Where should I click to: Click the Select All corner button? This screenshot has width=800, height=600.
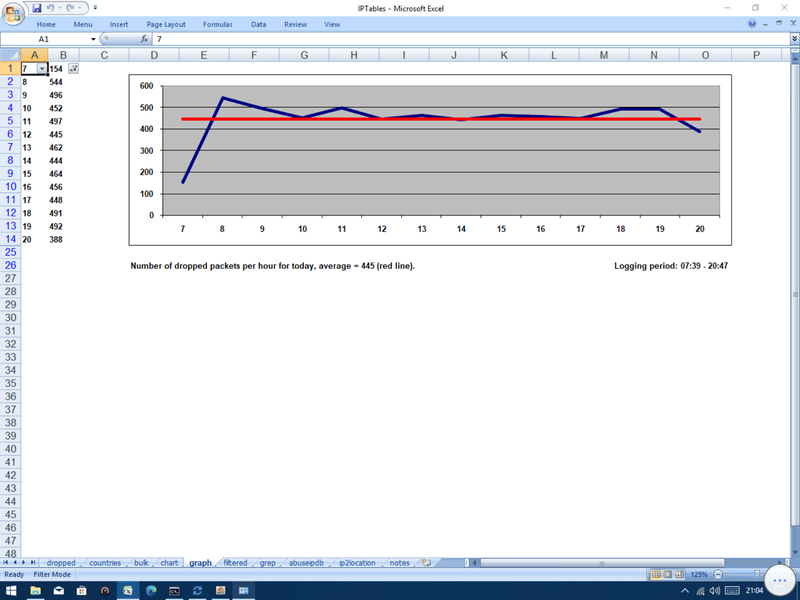click(10, 55)
